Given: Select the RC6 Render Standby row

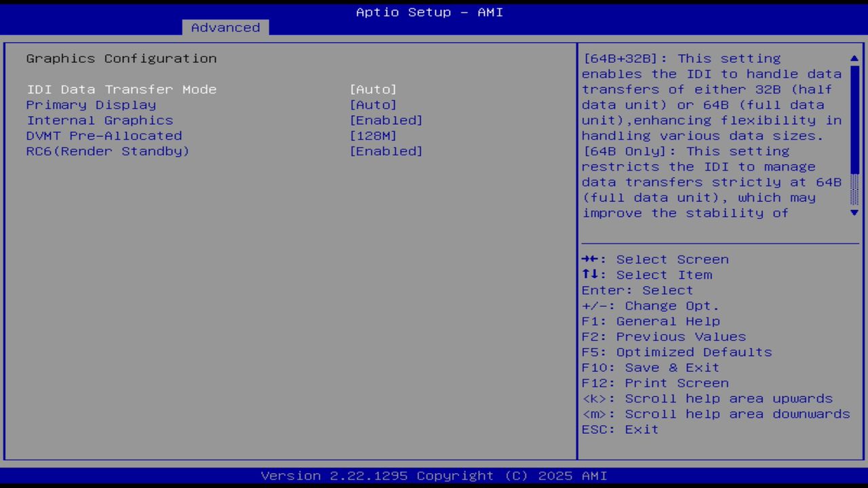Looking at the screenshot, I should point(108,151).
